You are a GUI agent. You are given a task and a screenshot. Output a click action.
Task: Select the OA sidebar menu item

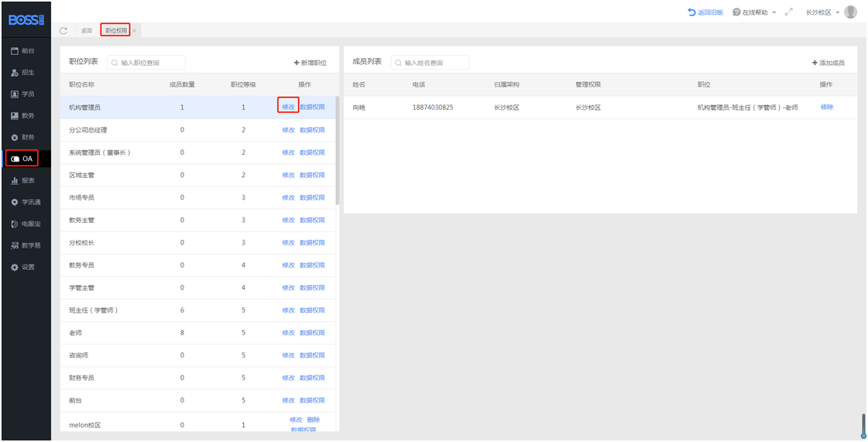point(25,159)
